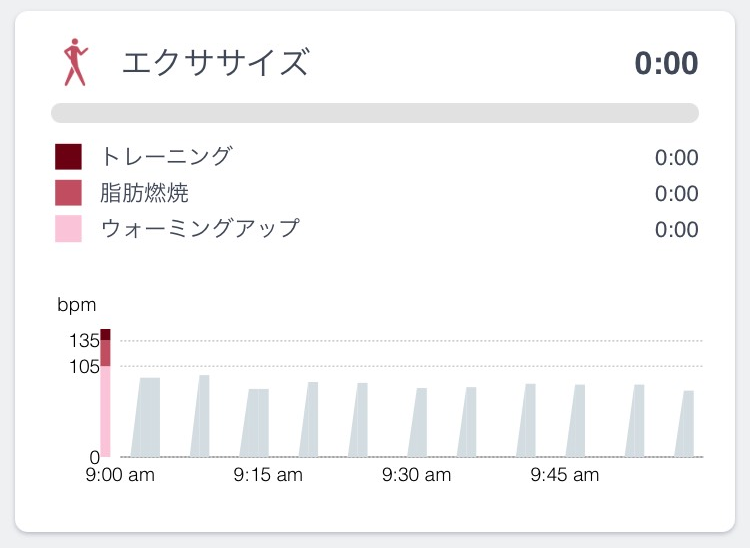
Task: Click the first heart rate bar after 9:00 am
Action: (x=147, y=418)
